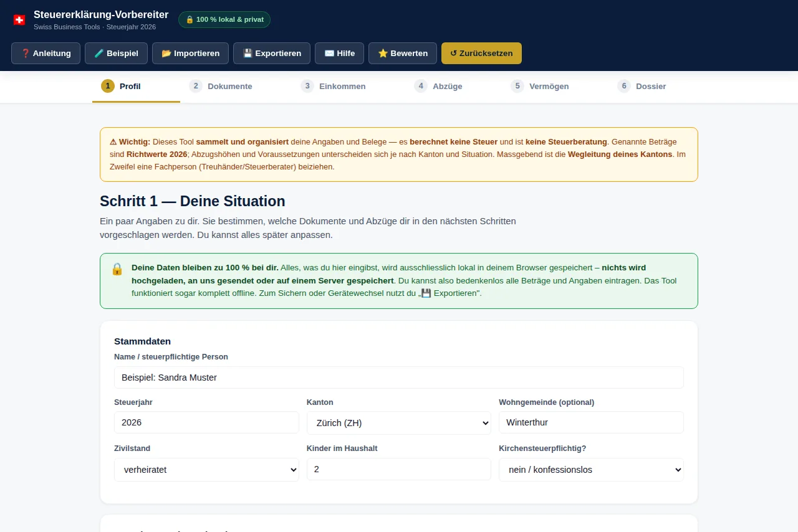
Task: Click Bewerten to rate the tool
Action: [403, 53]
